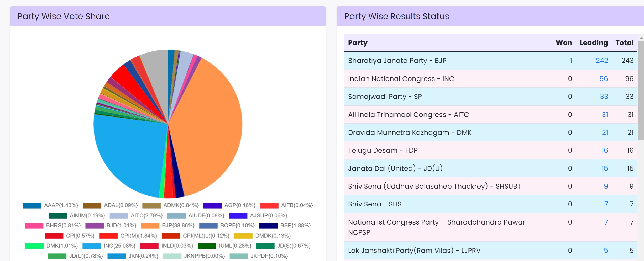The width and height of the screenshot is (644, 261).
Task: Open AITC leading count 31 link
Action: tap(605, 115)
